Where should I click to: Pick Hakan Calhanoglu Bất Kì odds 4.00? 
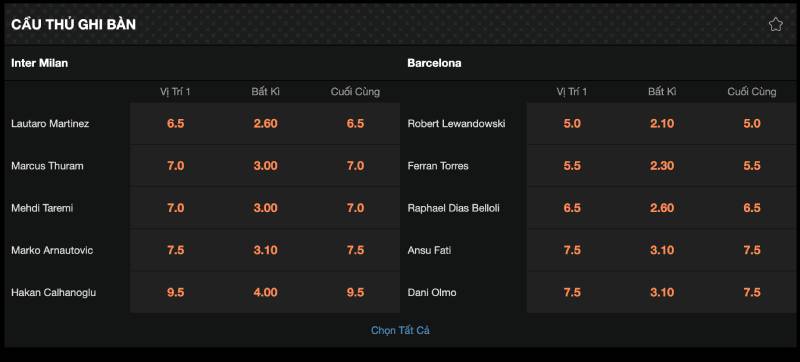[x=265, y=293]
